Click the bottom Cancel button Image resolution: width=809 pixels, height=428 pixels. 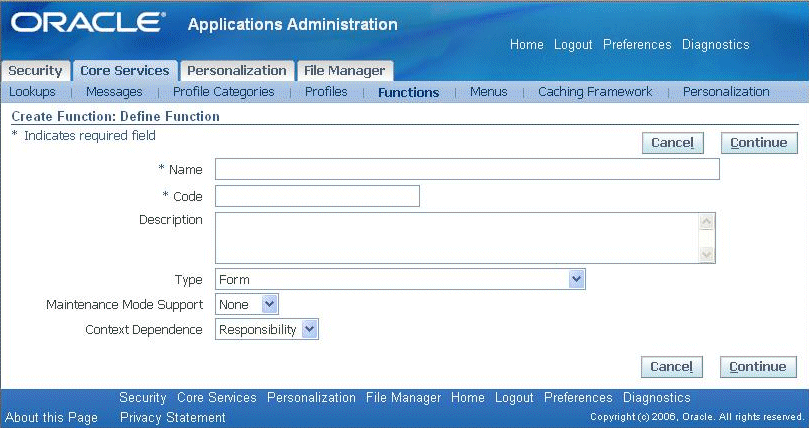pos(672,367)
